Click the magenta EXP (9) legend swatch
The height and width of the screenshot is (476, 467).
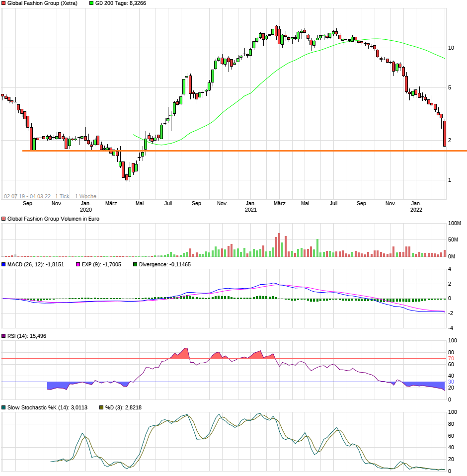pos(78,265)
